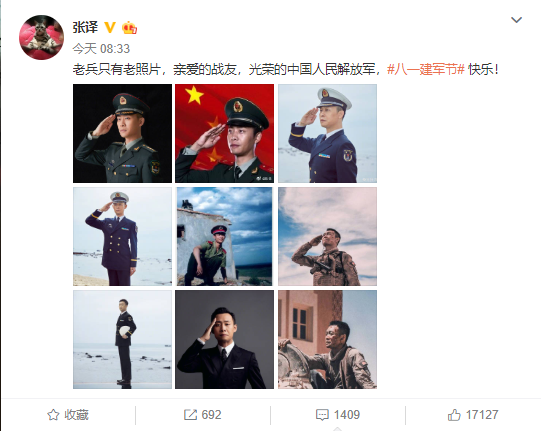Click the repost count 692
Image resolution: width=541 pixels, height=431 pixels.
[x=211, y=415]
